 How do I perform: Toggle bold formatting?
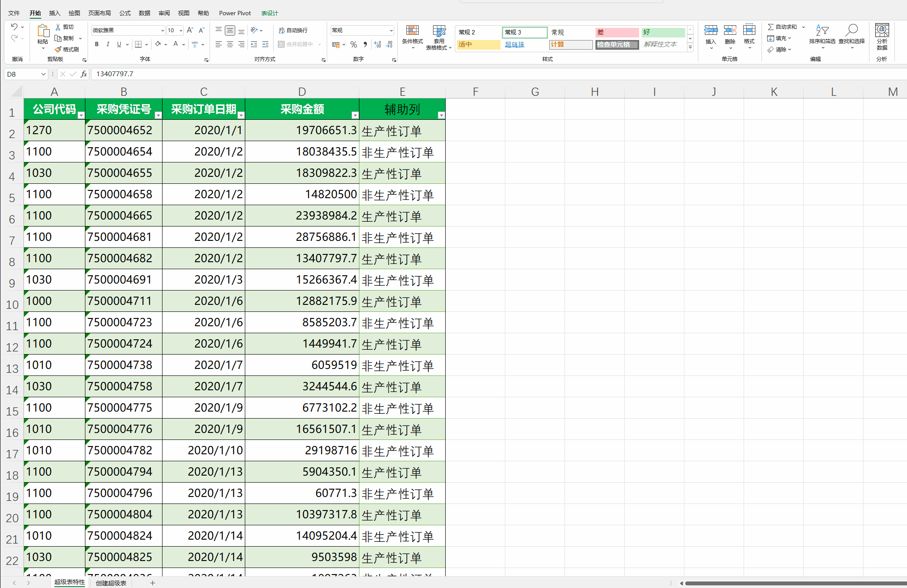coord(97,44)
